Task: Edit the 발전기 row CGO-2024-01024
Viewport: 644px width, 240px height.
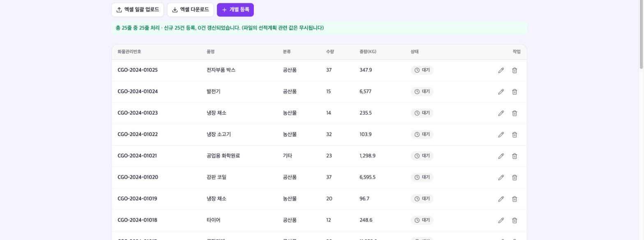Action: 501,92
